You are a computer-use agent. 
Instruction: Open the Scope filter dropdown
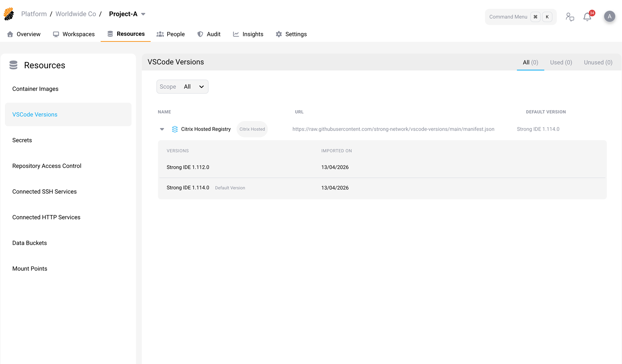click(182, 87)
